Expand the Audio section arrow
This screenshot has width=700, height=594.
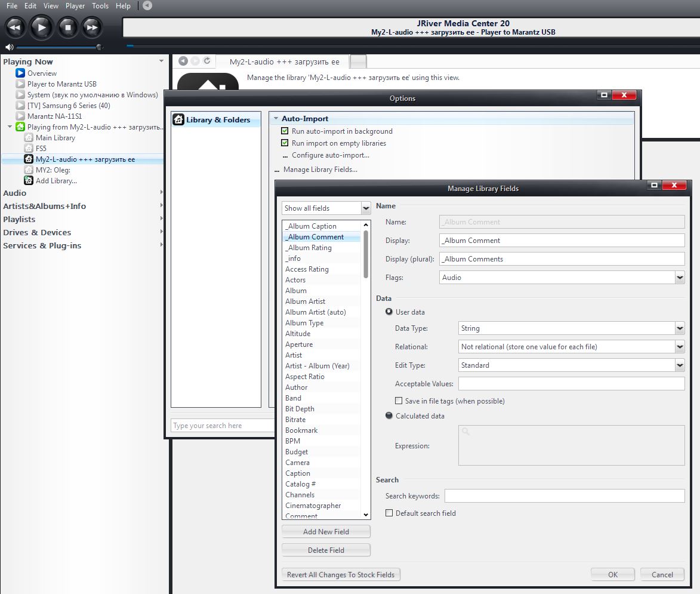pyautogui.click(x=161, y=192)
